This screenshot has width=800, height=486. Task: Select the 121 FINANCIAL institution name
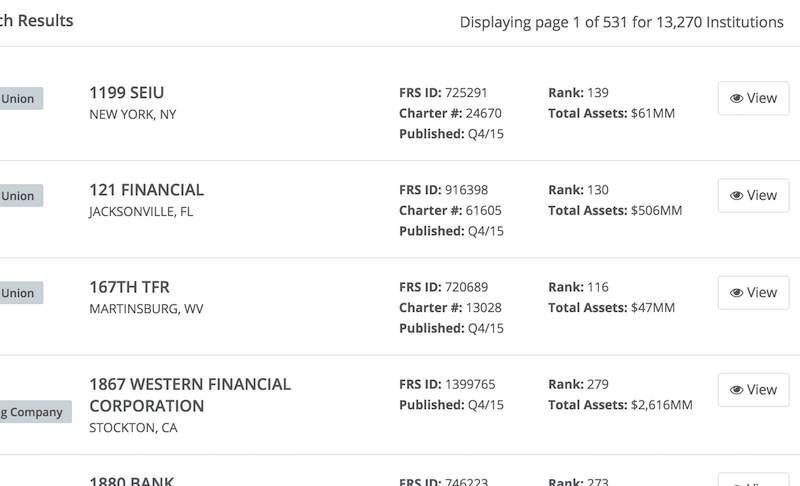pos(146,190)
